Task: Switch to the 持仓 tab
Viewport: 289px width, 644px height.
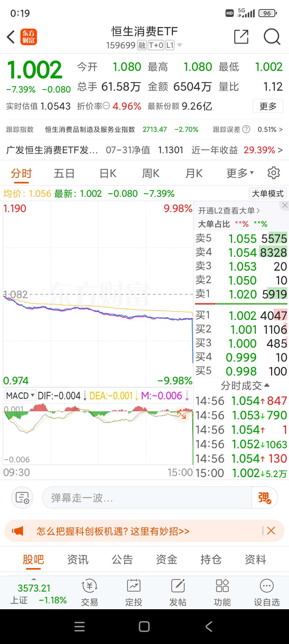Action: pyautogui.click(x=211, y=559)
